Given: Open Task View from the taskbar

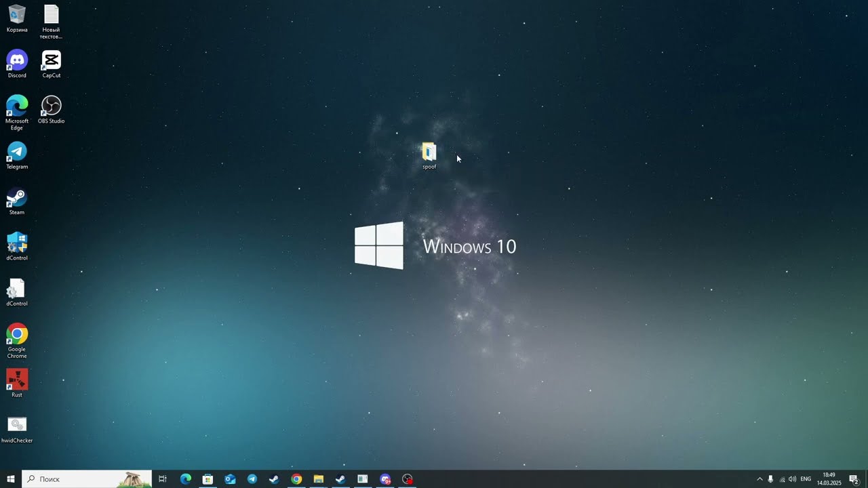Looking at the screenshot, I should [163, 479].
